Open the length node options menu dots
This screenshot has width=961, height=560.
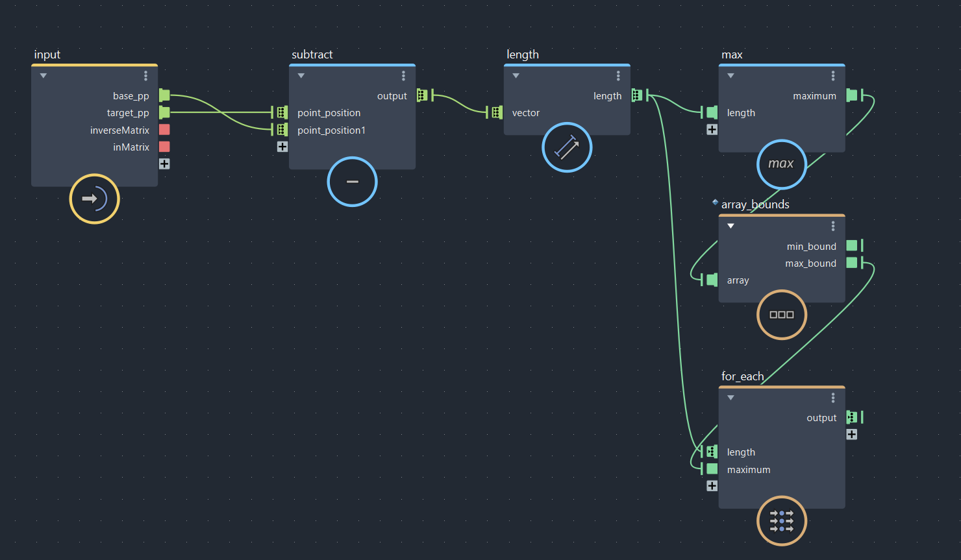click(618, 76)
